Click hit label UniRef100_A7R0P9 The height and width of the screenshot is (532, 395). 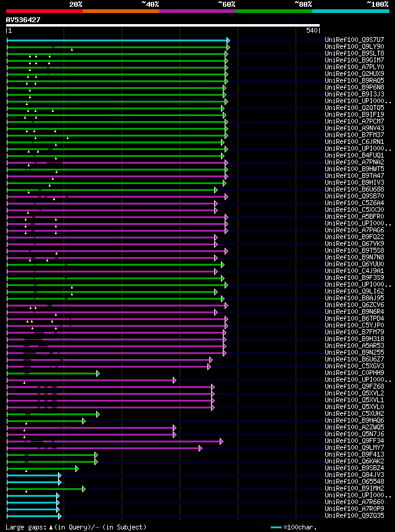point(355,509)
